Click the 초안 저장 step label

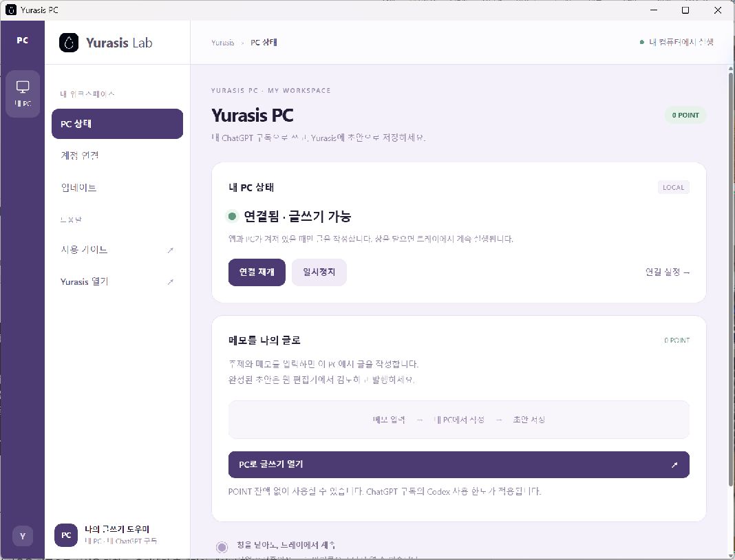pos(529,420)
